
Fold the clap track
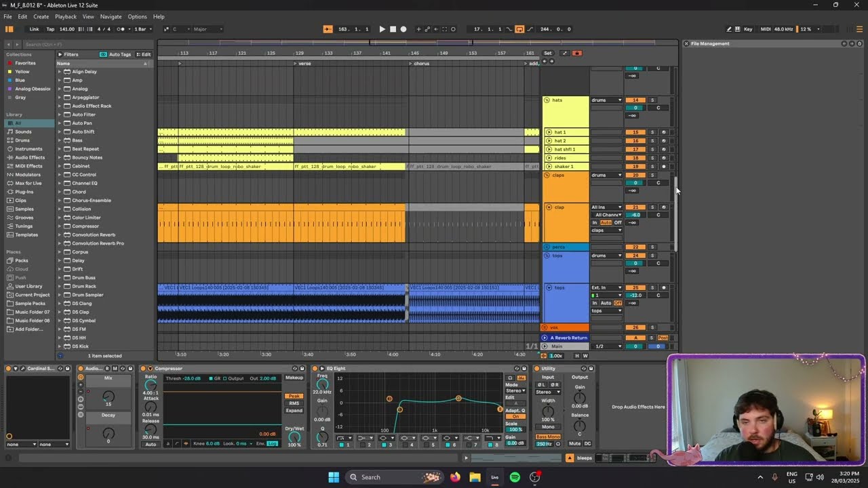(549, 207)
